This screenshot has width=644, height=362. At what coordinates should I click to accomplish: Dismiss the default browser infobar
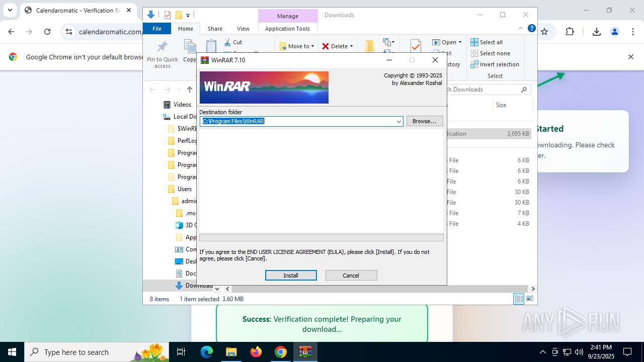(631, 57)
